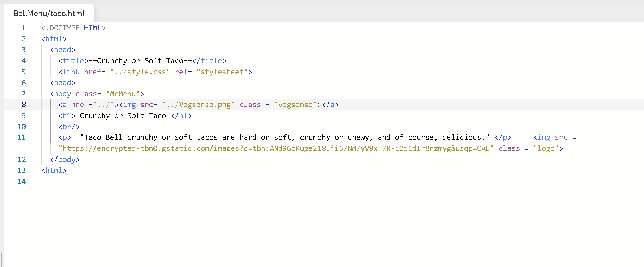Click line number 6 in gutter

pyautogui.click(x=23, y=83)
